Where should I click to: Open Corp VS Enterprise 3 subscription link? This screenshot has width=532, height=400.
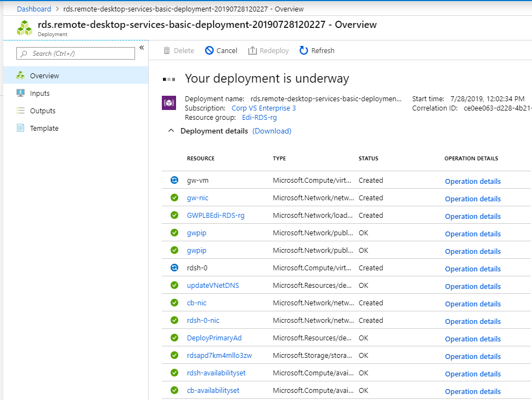pyautogui.click(x=264, y=108)
